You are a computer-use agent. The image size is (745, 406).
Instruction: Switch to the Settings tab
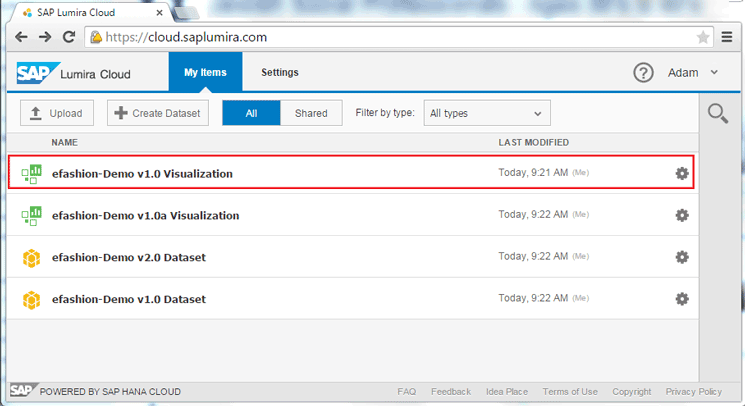(x=280, y=72)
